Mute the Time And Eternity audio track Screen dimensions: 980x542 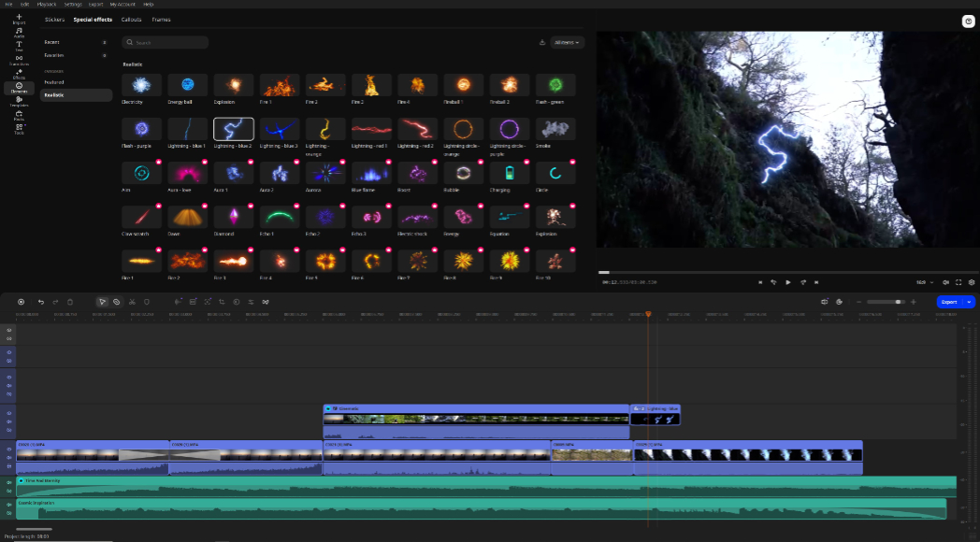click(x=9, y=482)
